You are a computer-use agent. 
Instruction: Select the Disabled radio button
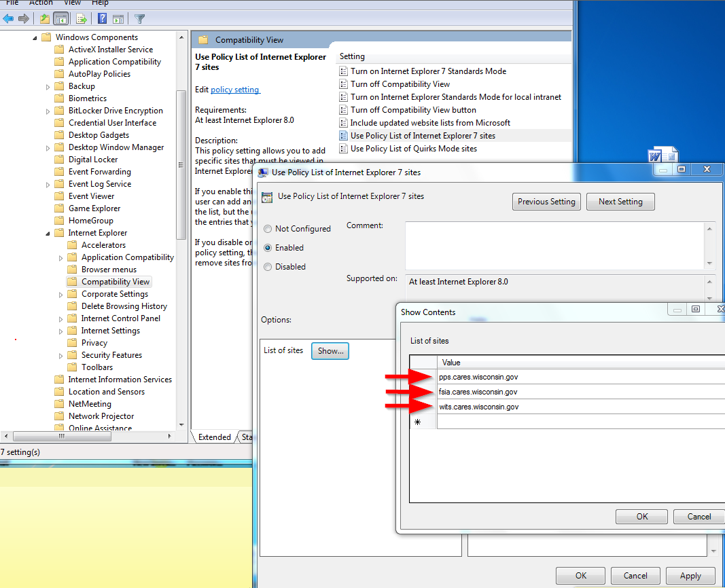click(x=268, y=267)
